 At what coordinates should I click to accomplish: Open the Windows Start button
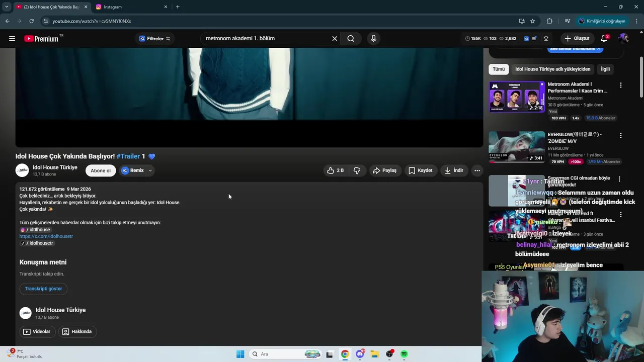tap(240, 354)
